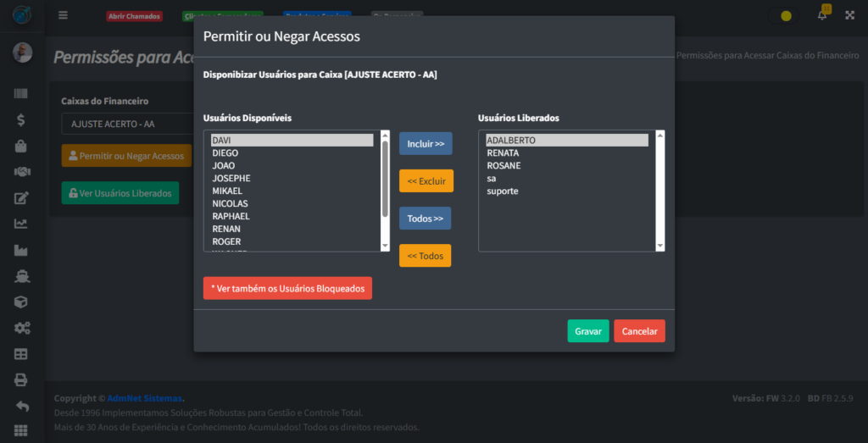Click the hamburger menu icon
868x443 pixels.
tap(63, 15)
